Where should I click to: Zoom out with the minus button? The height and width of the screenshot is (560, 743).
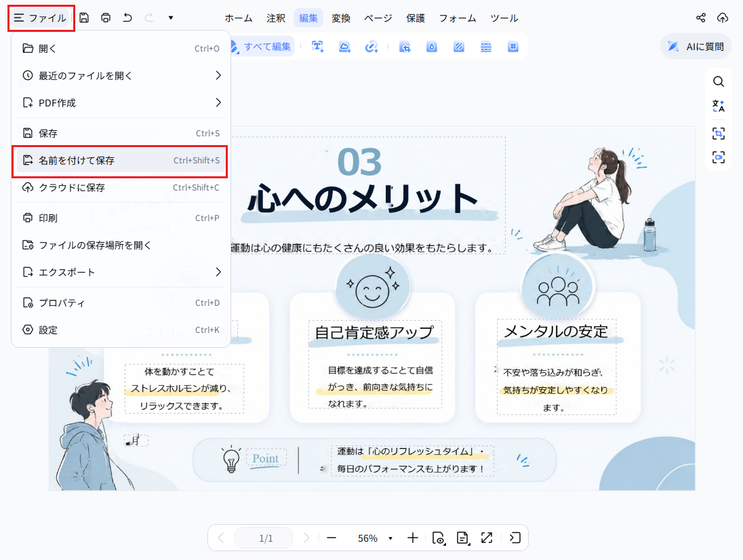point(332,538)
